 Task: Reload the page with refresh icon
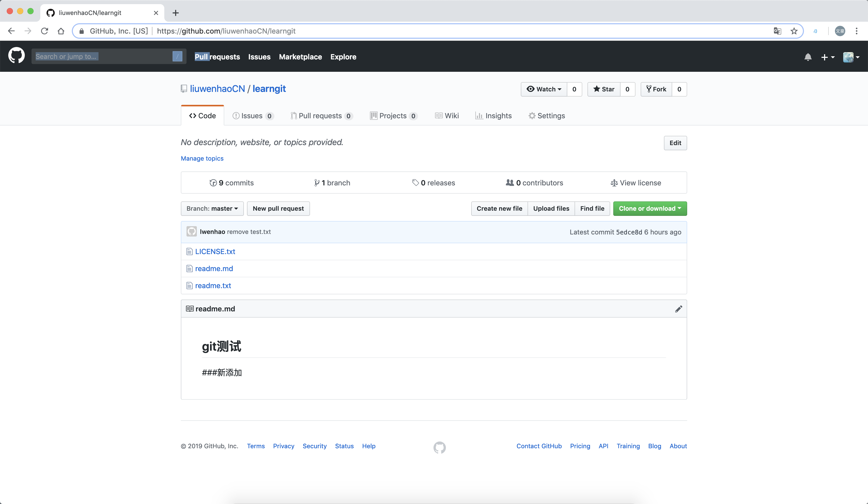[44, 31]
